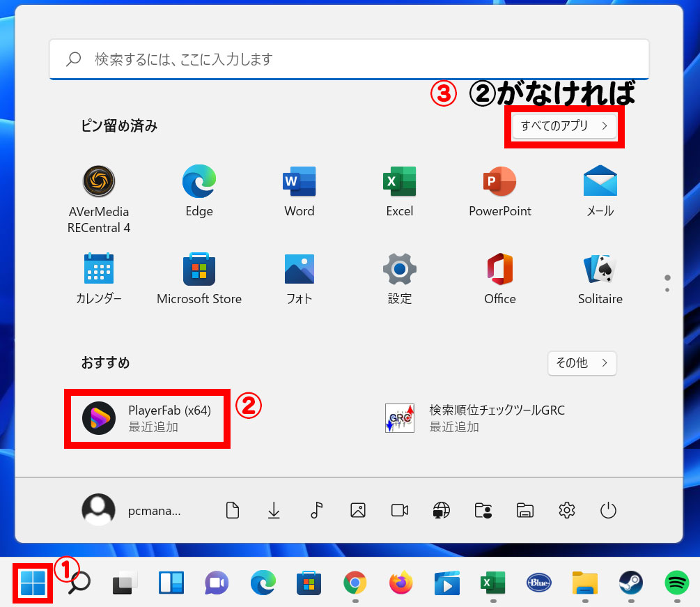Launch Edge from pinned apps
700x607 pixels.
tap(199, 191)
